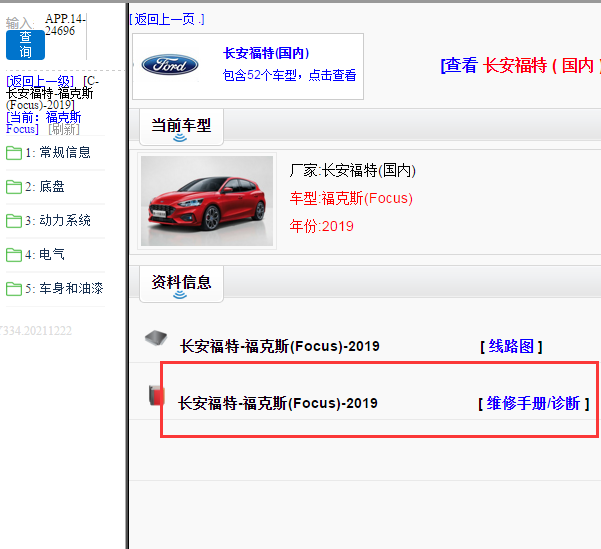The height and width of the screenshot is (549, 601).
Task: Click the gray book icon beside 线路图 row
Action: 156,338
